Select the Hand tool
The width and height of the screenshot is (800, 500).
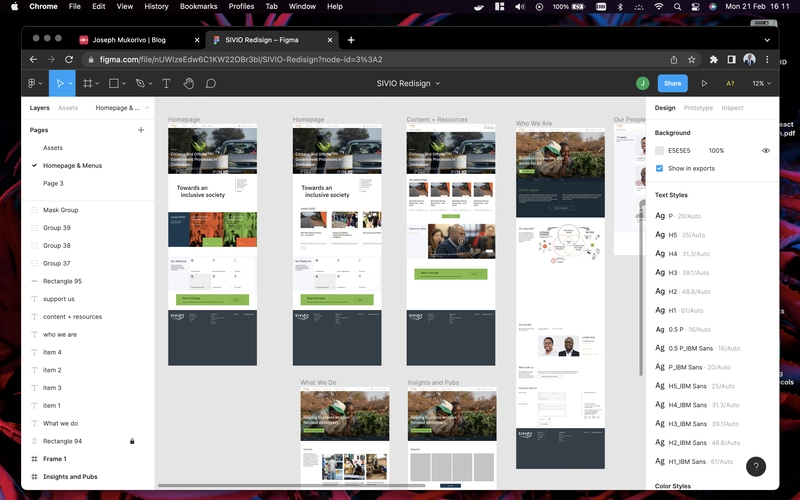(x=187, y=84)
